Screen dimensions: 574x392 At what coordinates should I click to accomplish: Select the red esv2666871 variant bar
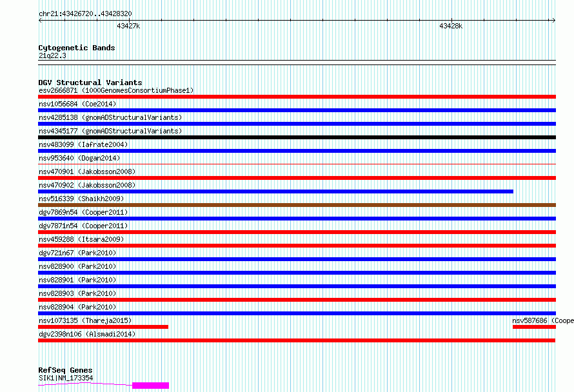297,97
